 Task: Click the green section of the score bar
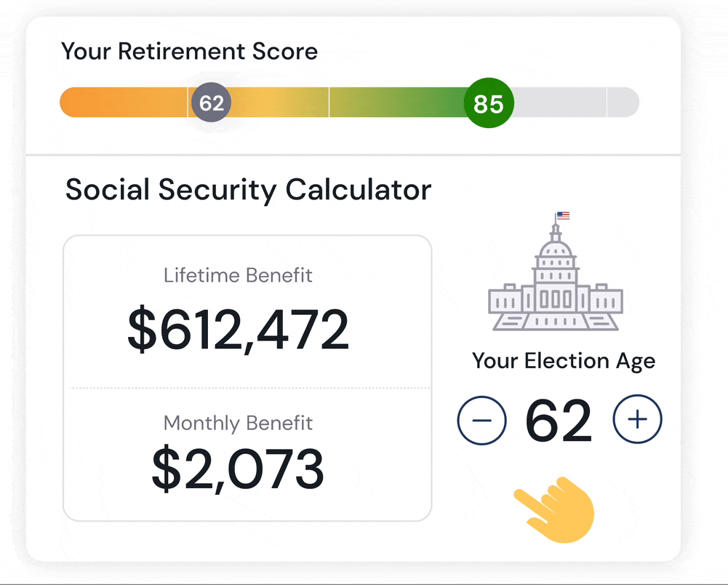400,103
